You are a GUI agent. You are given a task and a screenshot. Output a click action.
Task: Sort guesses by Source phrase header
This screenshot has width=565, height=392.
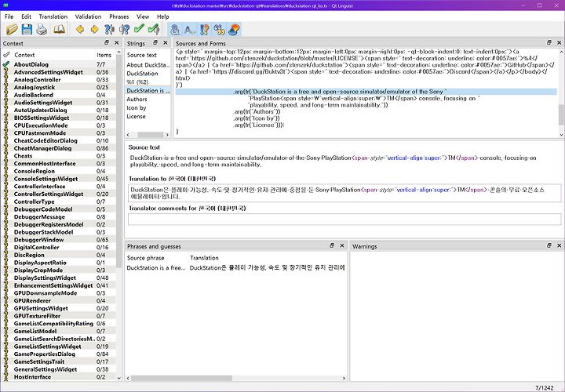pyautogui.click(x=146, y=258)
